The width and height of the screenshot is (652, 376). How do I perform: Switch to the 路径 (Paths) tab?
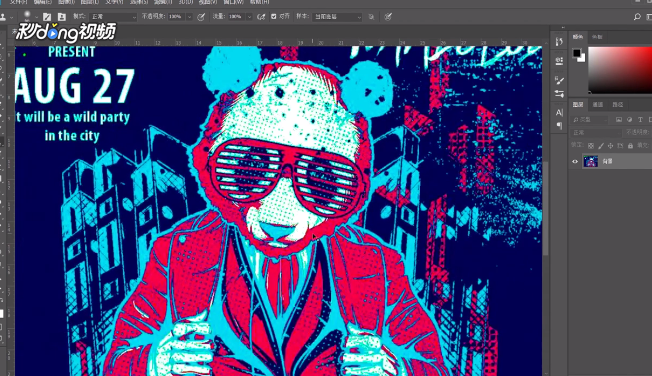click(617, 104)
